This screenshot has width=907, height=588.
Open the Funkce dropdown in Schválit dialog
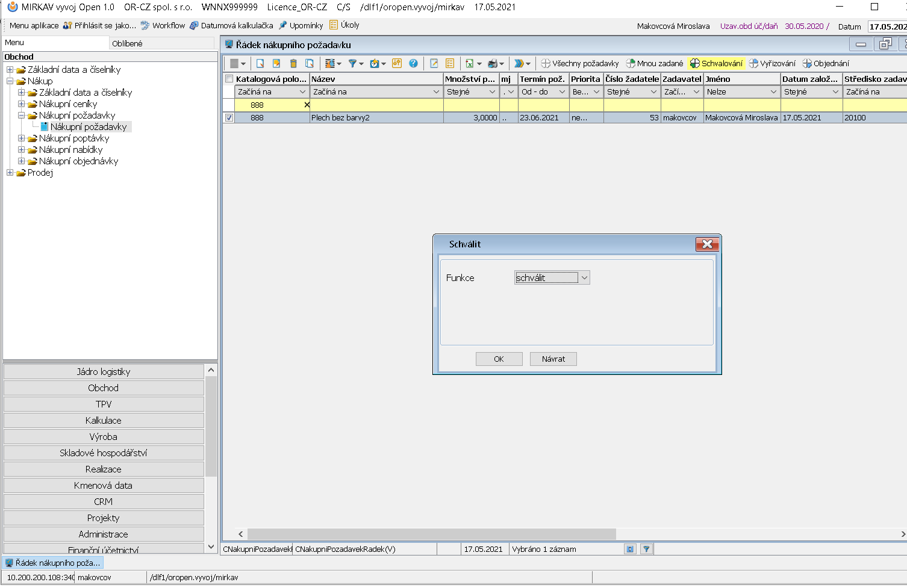point(584,277)
